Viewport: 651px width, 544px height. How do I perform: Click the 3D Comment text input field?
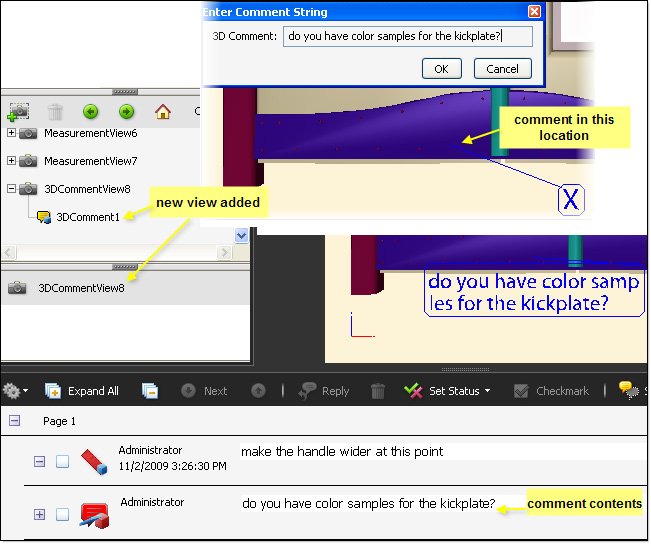[407, 37]
